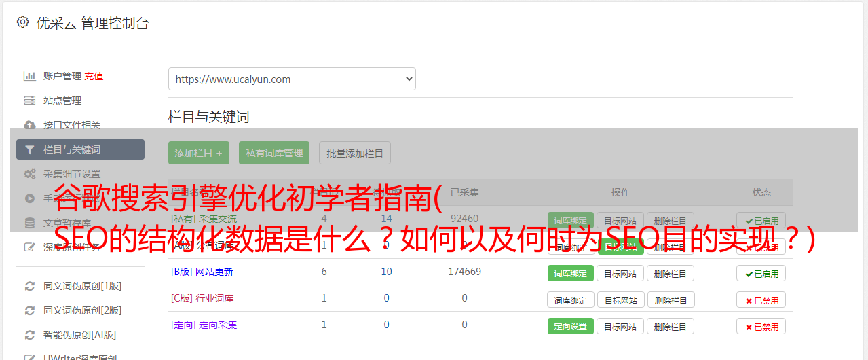Open the site URL dropdown https://www.ucaiyun.com
This screenshot has height=360, width=868.
[292, 79]
